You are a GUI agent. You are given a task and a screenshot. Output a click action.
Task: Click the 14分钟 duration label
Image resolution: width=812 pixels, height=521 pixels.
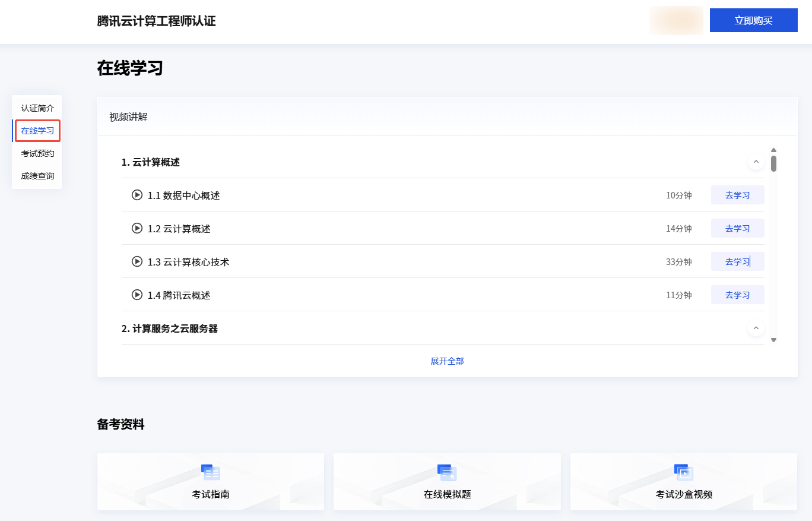click(679, 229)
